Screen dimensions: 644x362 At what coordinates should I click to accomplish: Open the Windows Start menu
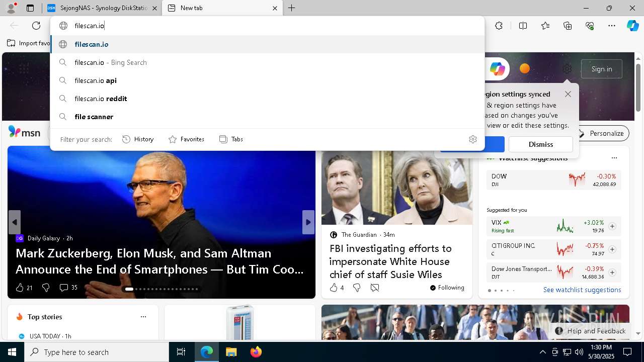point(12,352)
